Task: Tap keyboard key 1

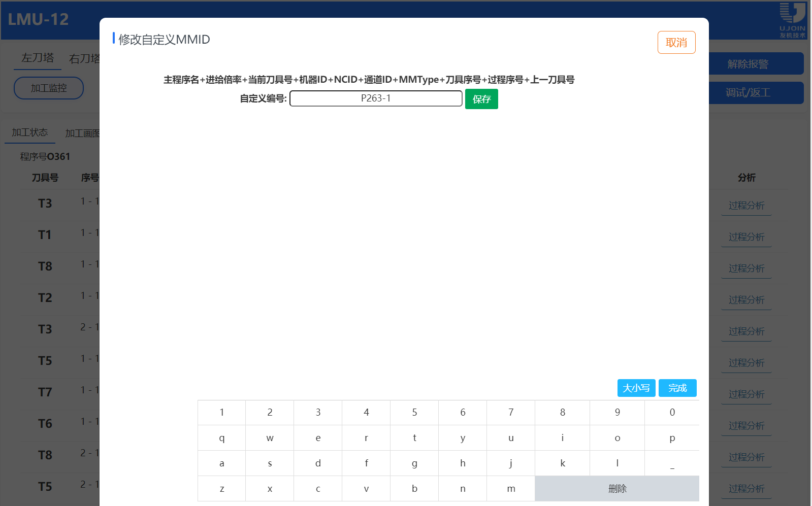Action: (x=221, y=413)
